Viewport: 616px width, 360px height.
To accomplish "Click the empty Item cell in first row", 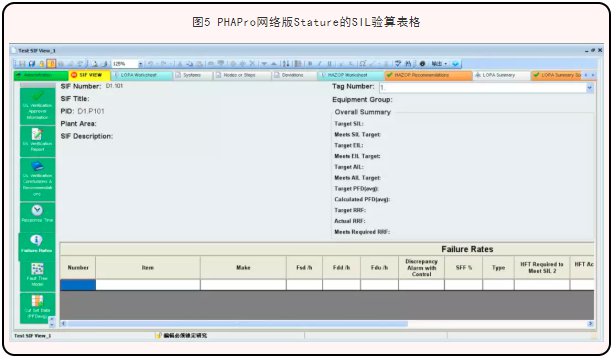I will coord(148,285).
